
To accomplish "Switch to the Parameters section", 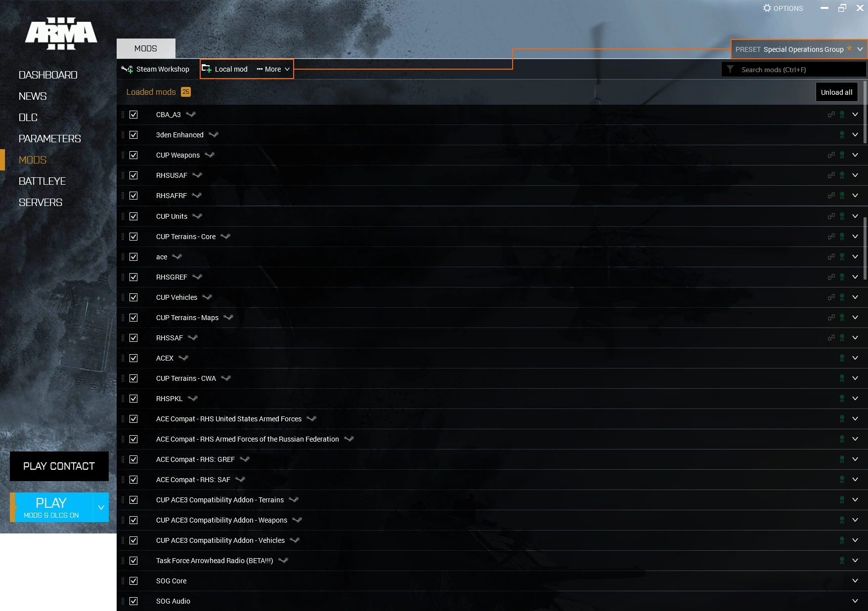I will pos(50,139).
